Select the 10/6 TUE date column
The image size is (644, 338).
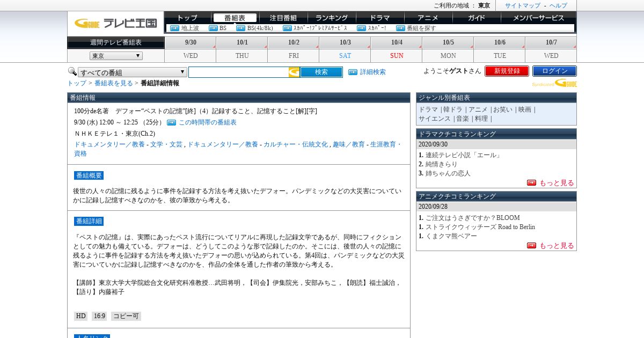(x=500, y=49)
